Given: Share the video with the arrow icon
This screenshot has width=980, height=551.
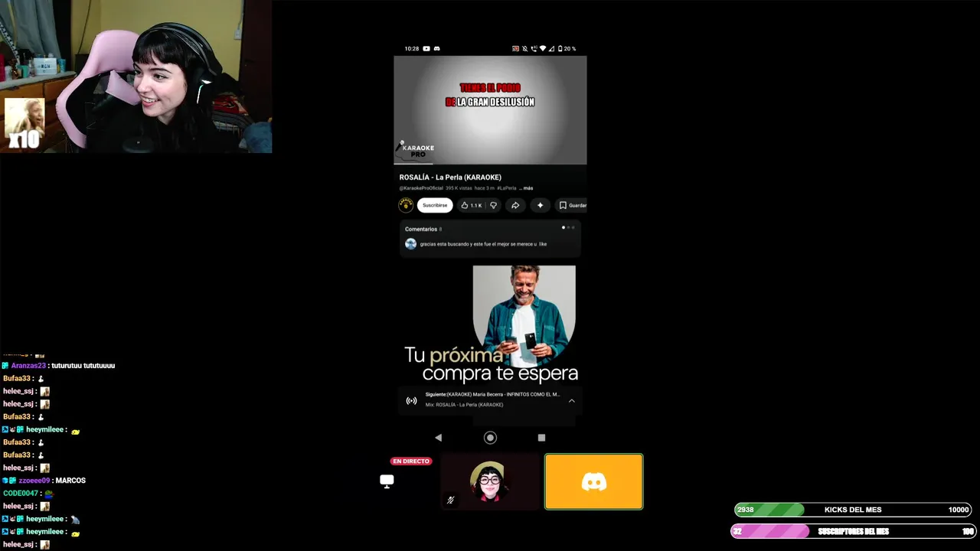Looking at the screenshot, I should point(515,205).
